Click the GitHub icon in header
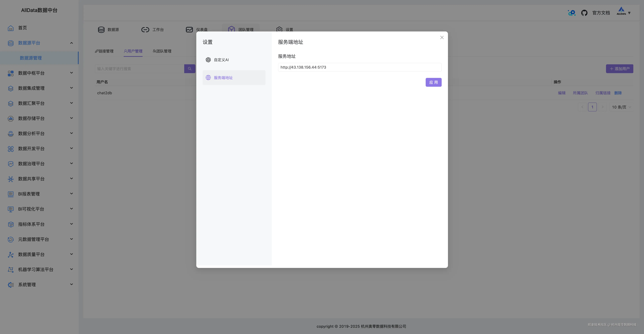 point(584,13)
